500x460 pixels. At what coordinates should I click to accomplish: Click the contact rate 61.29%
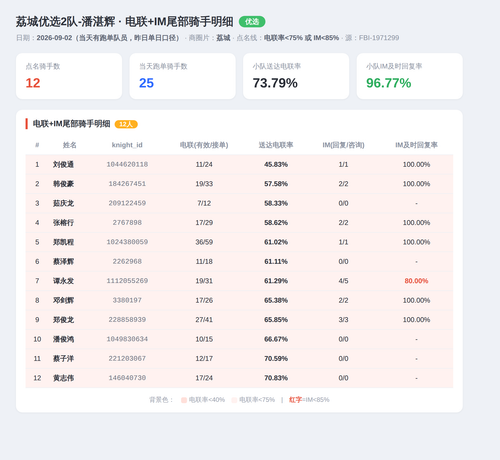click(276, 281)
